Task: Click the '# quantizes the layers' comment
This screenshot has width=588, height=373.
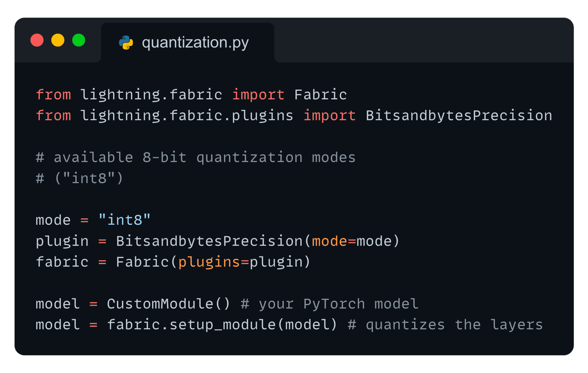Action: (x=445, y=325)
